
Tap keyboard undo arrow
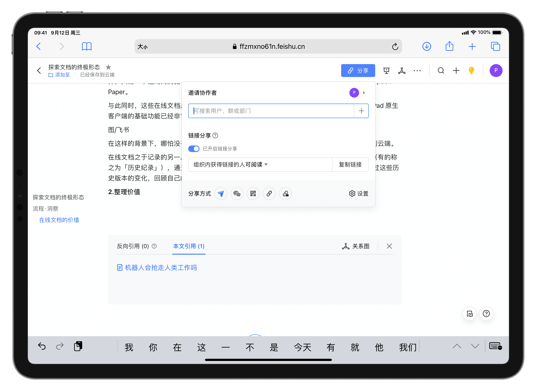(x=42, y=346)
